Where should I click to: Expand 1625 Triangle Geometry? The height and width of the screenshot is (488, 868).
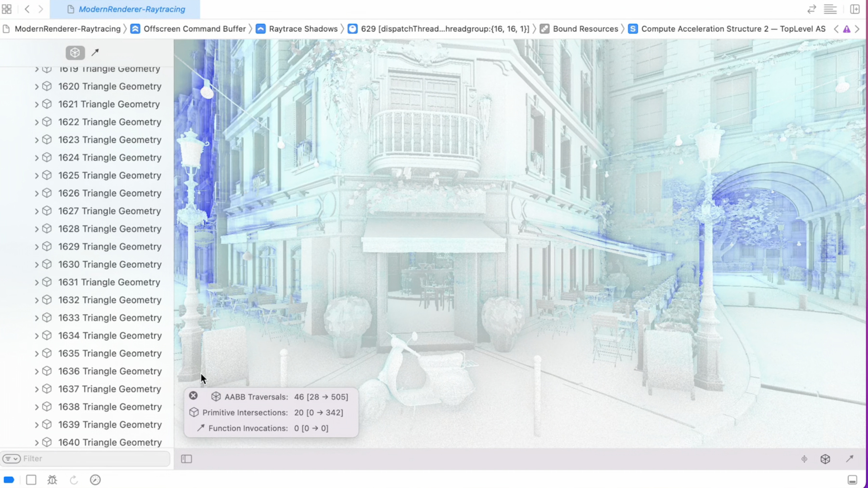[x=37, y=176]
